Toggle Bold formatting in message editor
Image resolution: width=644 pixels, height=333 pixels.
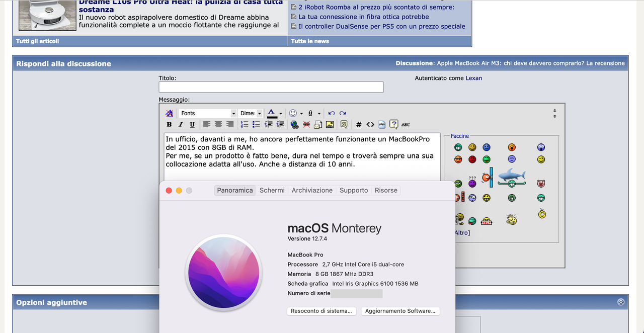coord(169,124)
